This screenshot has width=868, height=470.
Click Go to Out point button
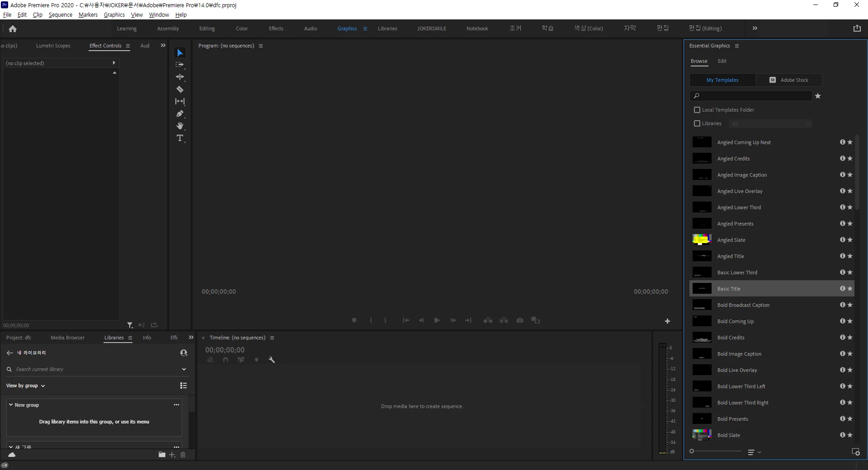(x=468, y=320)
